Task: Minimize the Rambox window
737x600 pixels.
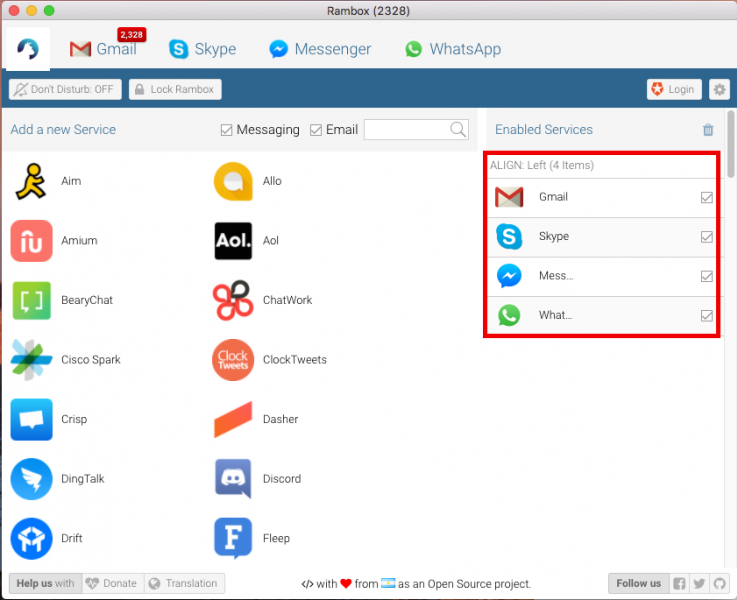Action: (x=31, y=10)
